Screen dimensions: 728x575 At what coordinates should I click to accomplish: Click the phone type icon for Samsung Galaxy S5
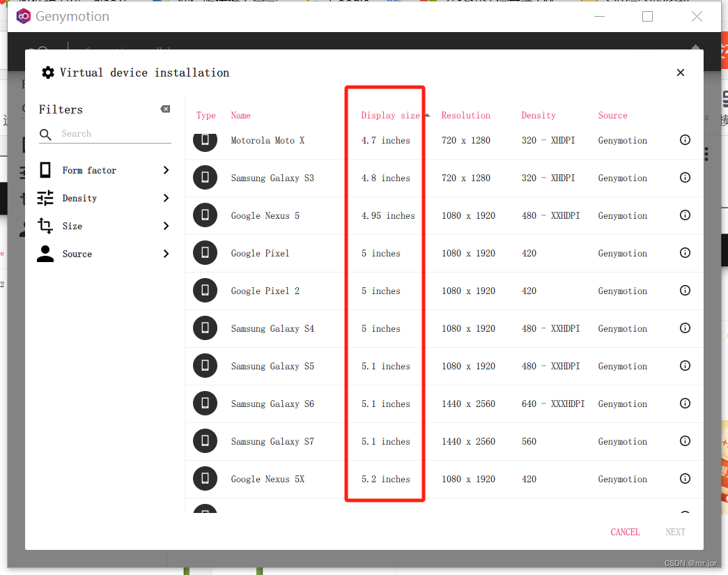tap(206, 365)
